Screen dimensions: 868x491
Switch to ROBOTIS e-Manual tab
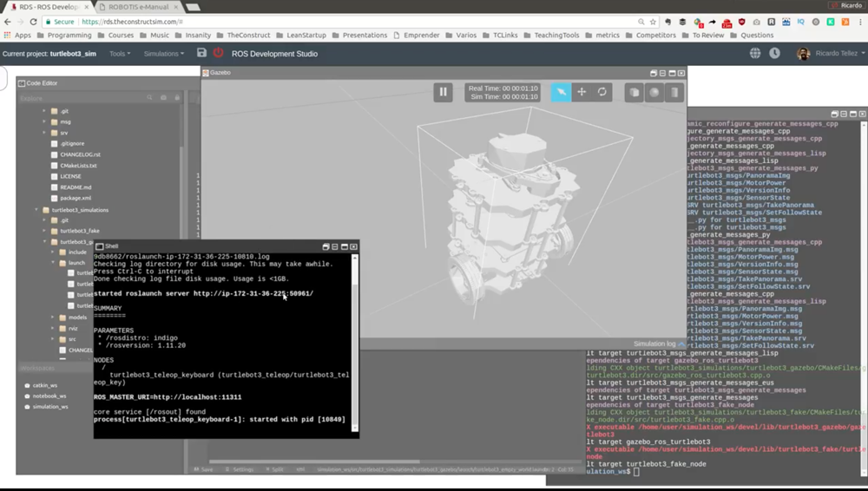pos(138,7)
